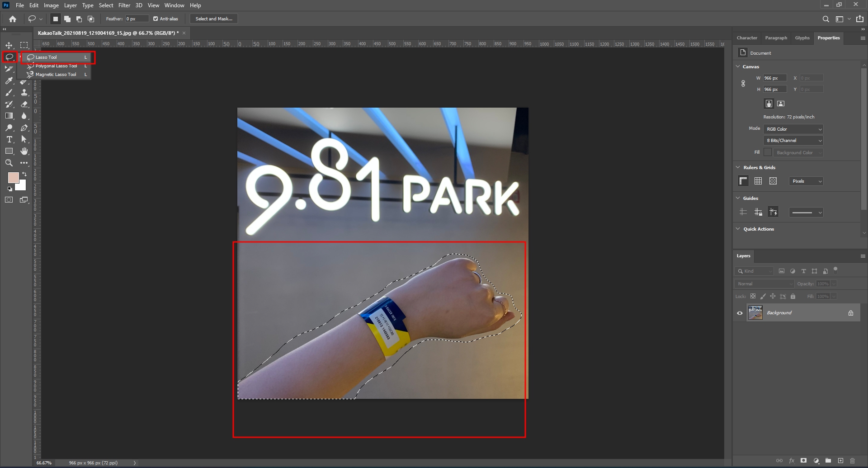Select the Brush tool
The width and height of the screenshot is (868, 468).
point(9,92)
